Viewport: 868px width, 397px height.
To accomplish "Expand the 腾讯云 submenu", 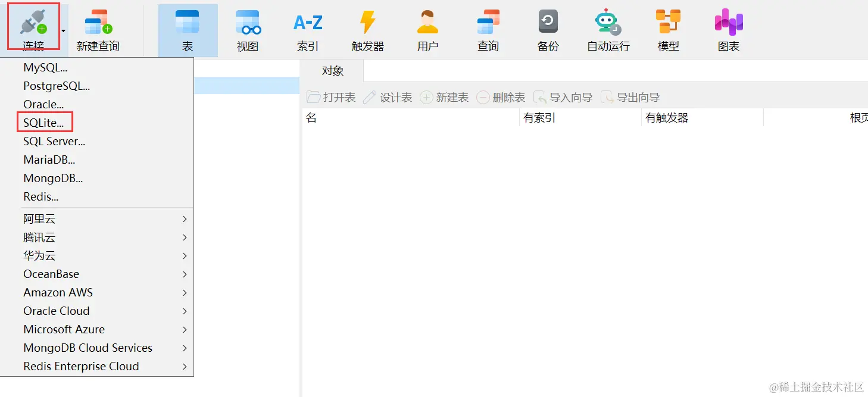I will click(x=98, y=237).
